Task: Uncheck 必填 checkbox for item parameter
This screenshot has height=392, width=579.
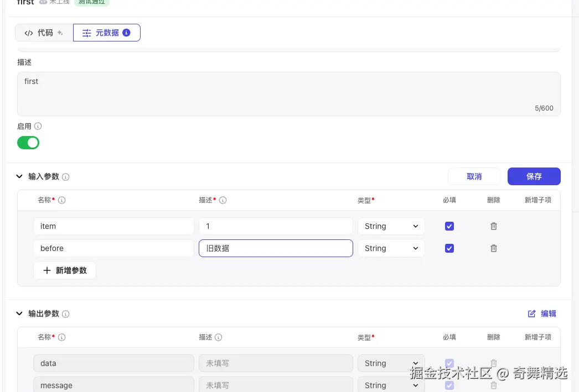Action: click(449, 226)
